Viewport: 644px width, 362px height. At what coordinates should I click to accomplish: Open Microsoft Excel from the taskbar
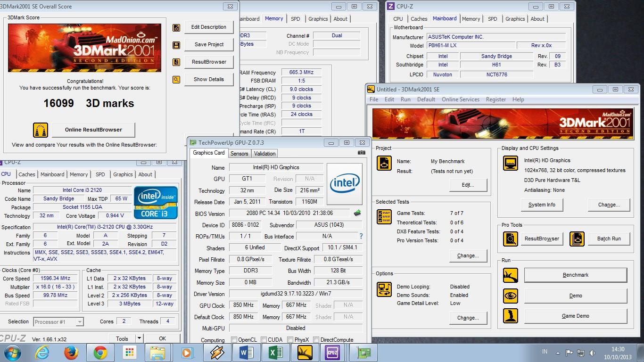pos(276,352)
